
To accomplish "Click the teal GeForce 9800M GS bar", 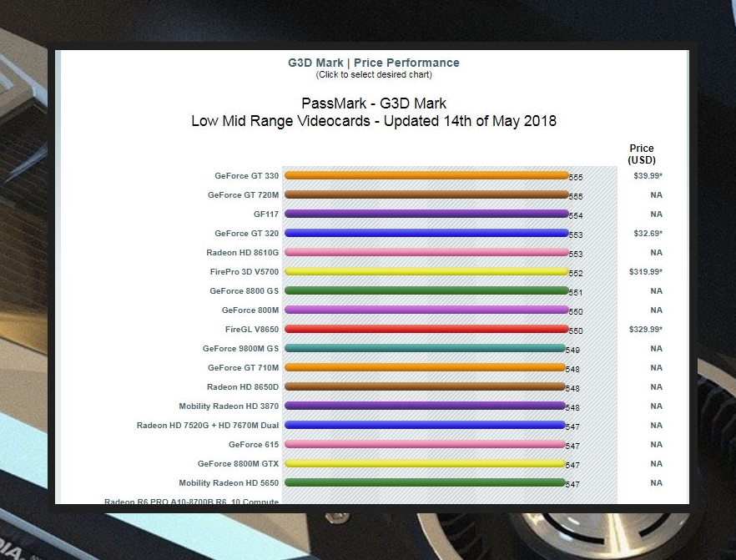I will click(425, 349).
